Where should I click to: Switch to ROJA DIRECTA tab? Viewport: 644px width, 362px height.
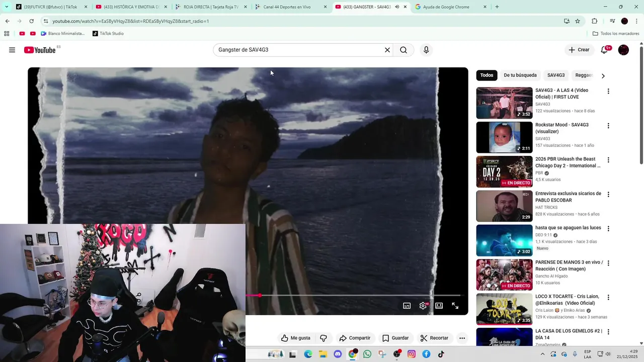(x=211, y=7)
